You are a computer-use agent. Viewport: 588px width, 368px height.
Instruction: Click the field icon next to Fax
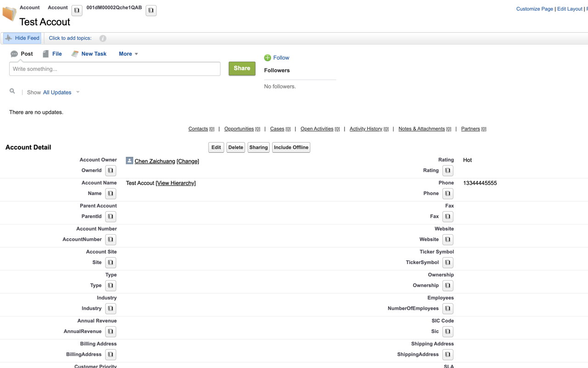pyautogui.click(x=447, y=216)
